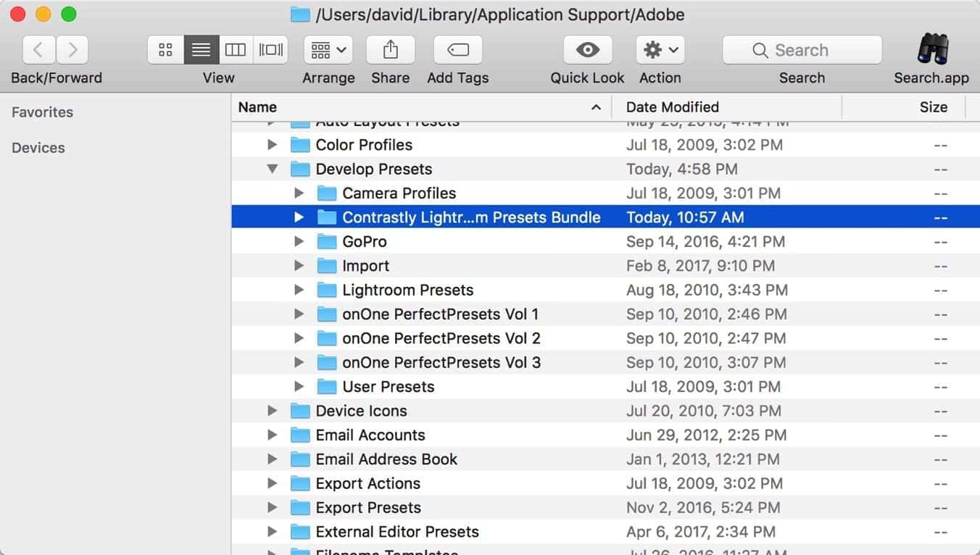Viewport: 980px width, 555px height.
Task: Expand onOne PerfectPresets Vol 1 folder
Action: 299,314
